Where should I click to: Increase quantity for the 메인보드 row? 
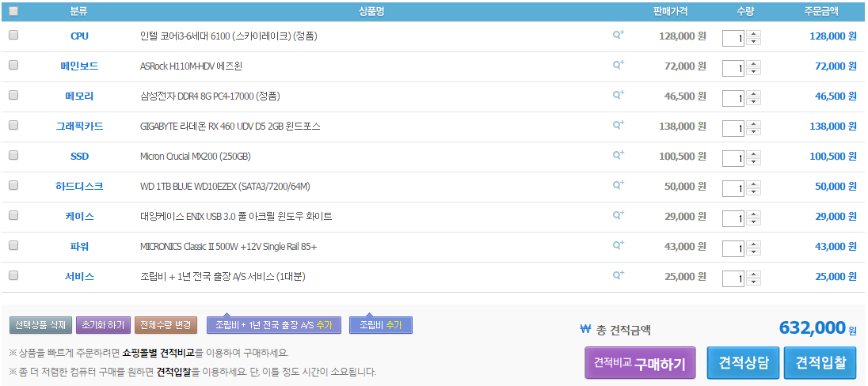tap(753, 63)
